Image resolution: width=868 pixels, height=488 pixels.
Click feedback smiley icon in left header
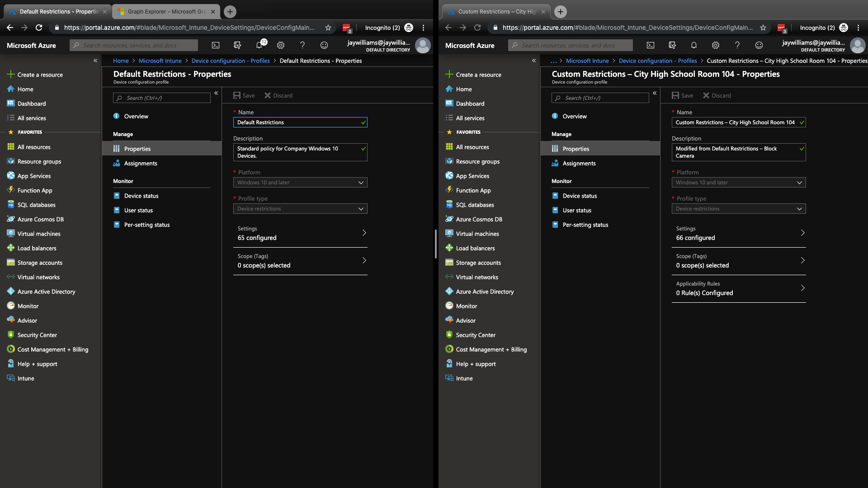[x=324, y=45]
